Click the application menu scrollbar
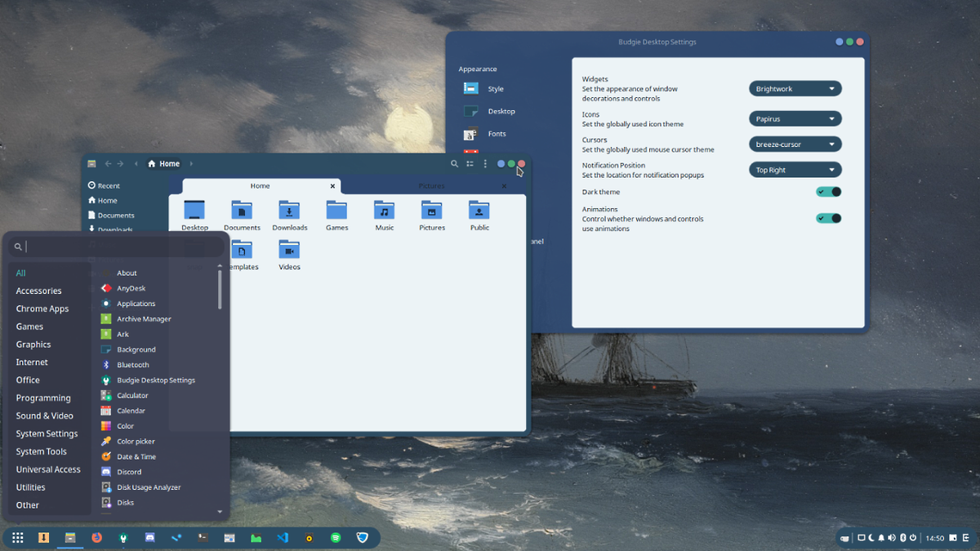Screen dimensions: 980x551 tap(220, 290)
